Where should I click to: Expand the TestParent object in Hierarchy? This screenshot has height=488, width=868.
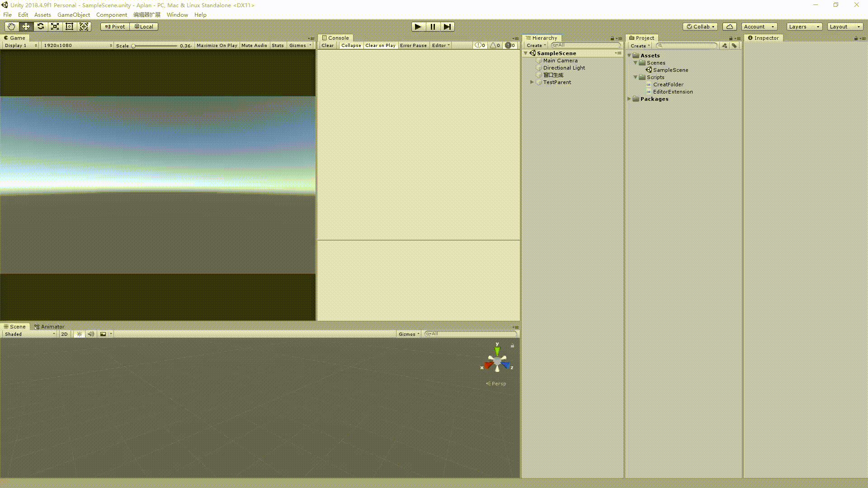[x=532, y=82]
